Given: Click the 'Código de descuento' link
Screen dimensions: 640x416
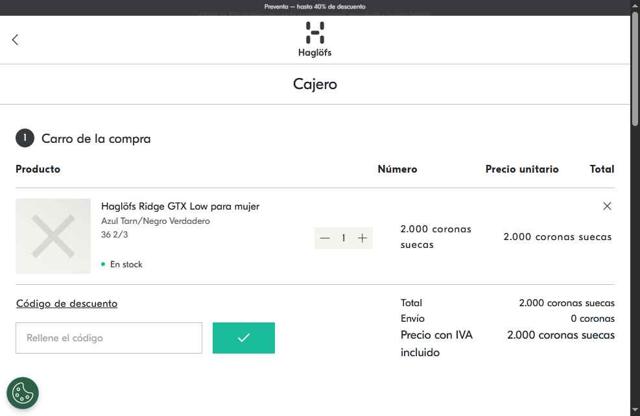Looking at the screenshot, I should click(67, 303).
